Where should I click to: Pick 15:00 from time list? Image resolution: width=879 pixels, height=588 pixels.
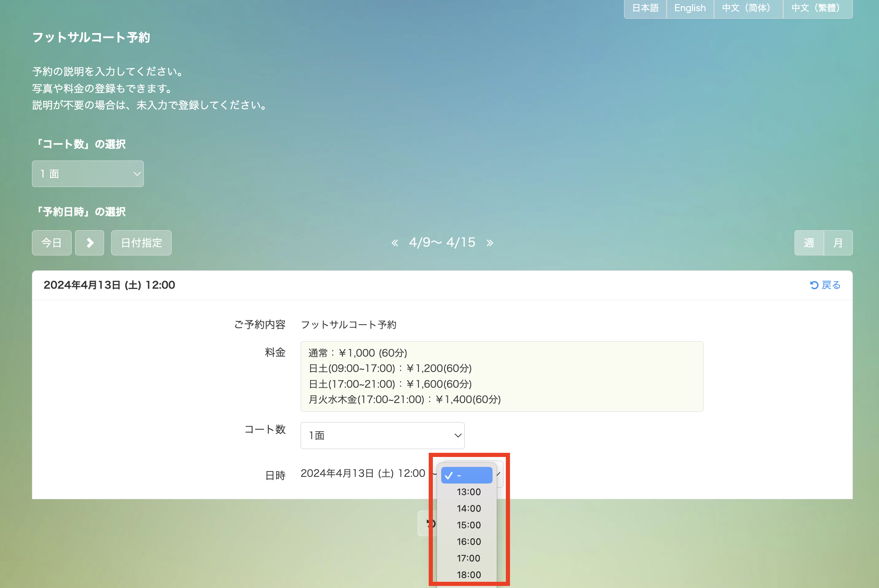pos(469,525)
